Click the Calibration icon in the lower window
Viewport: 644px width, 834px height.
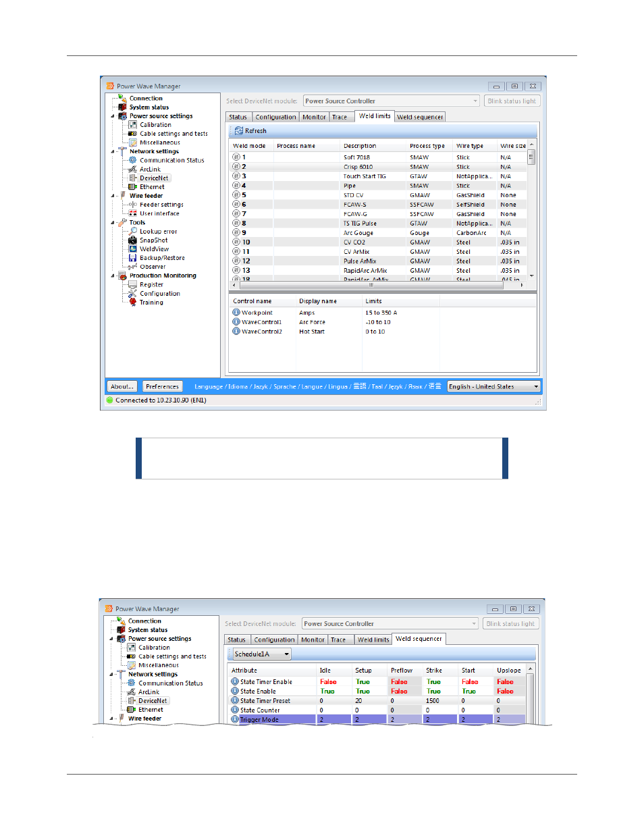coord(132,647)
